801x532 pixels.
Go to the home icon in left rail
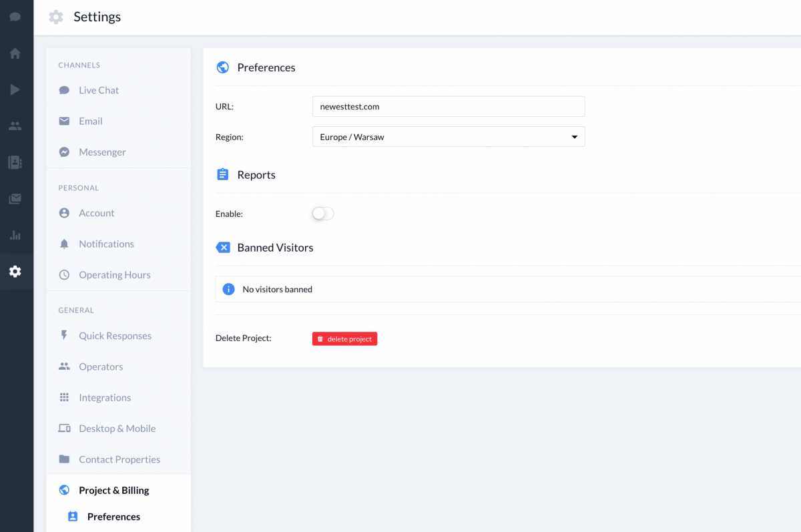click(x=15, y=53)
